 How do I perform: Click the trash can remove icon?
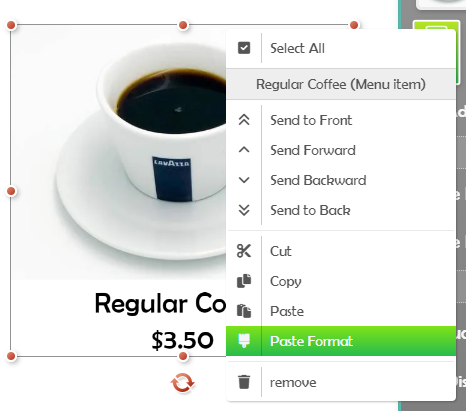[x=244, y=382]
